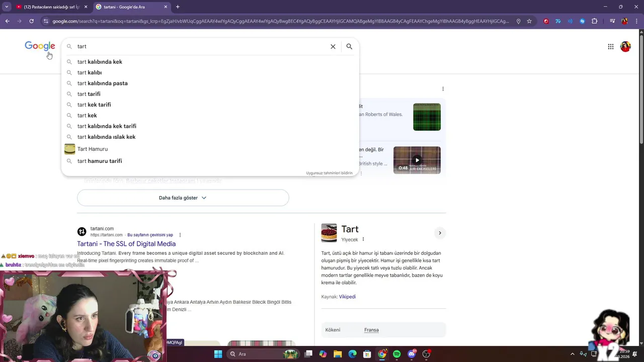Open the location permission icon in address bar
The height and width of the screenshot is (362, 644).
click(518, 21)
